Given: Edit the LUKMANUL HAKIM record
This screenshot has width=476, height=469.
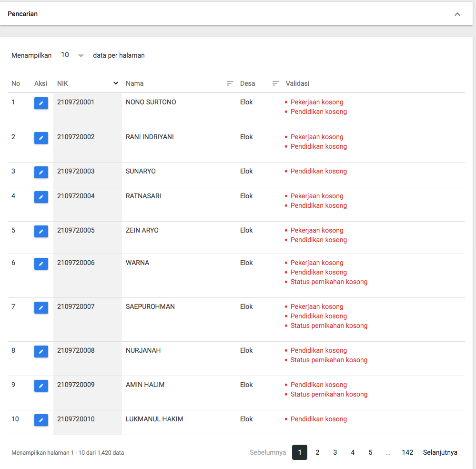Looking at the screenshot, I should tap(41, 420).
